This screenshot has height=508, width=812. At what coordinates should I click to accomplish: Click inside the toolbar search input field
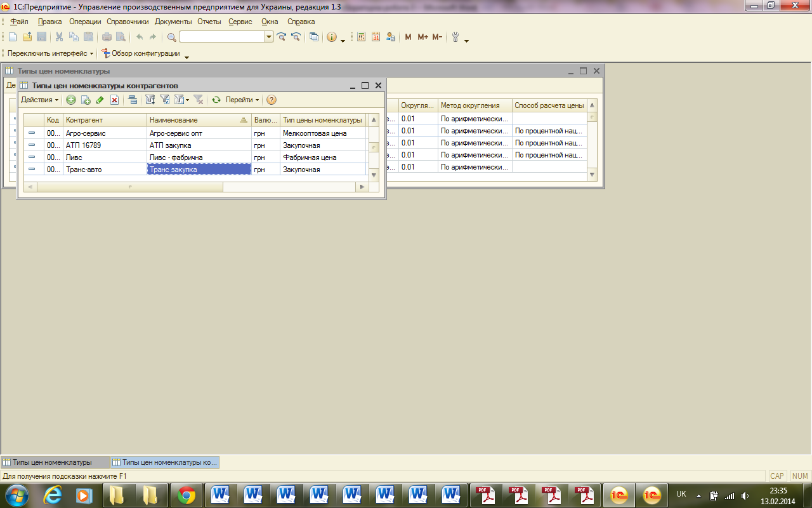click(x=221, y=37)
